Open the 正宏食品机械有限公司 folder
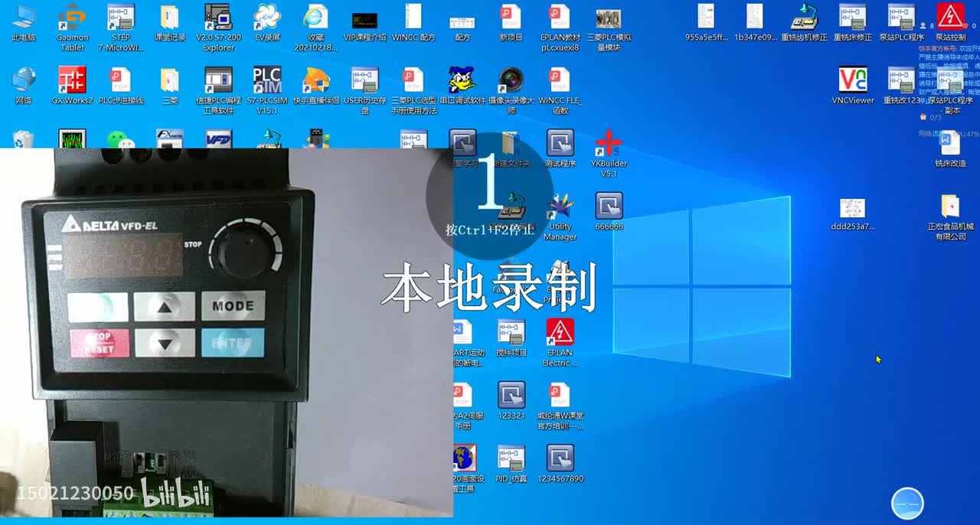Screen dimensions: 980x525 pos(950,217)
